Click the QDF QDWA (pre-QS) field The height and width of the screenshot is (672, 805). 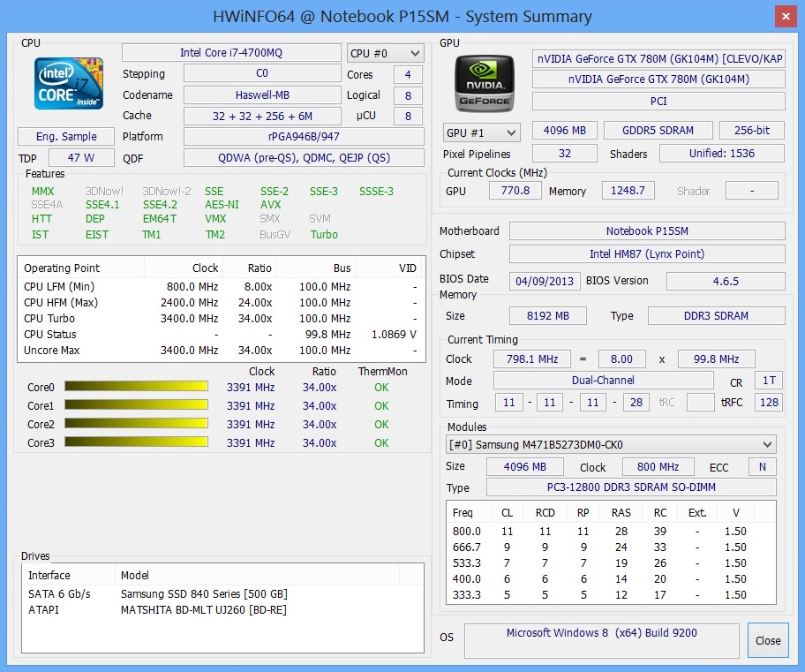point(304,158)
